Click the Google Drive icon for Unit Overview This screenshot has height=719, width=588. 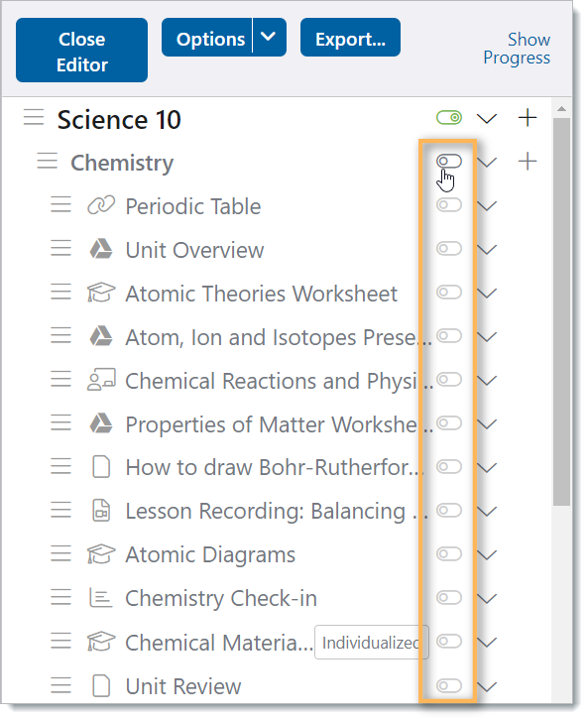(x=101, y=249)
